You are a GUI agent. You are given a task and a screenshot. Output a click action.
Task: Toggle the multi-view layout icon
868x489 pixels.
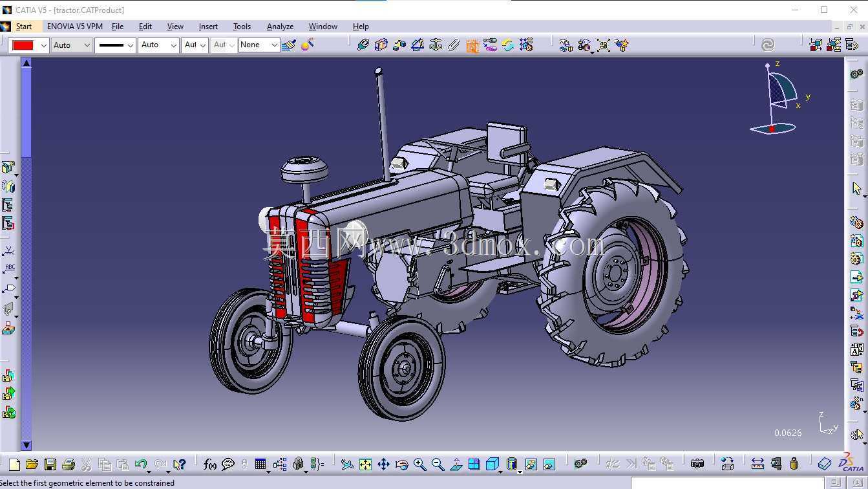(x=474, y=464)
